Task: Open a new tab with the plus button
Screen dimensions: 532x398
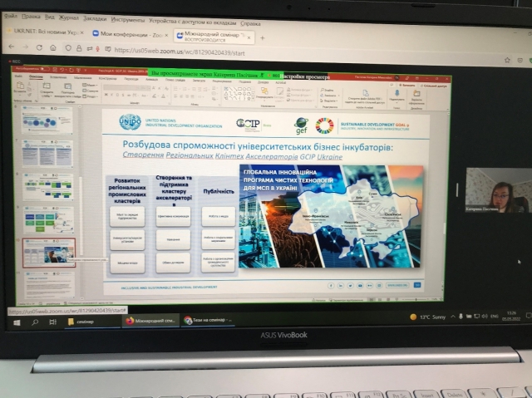Action: [x=263, y=38]
